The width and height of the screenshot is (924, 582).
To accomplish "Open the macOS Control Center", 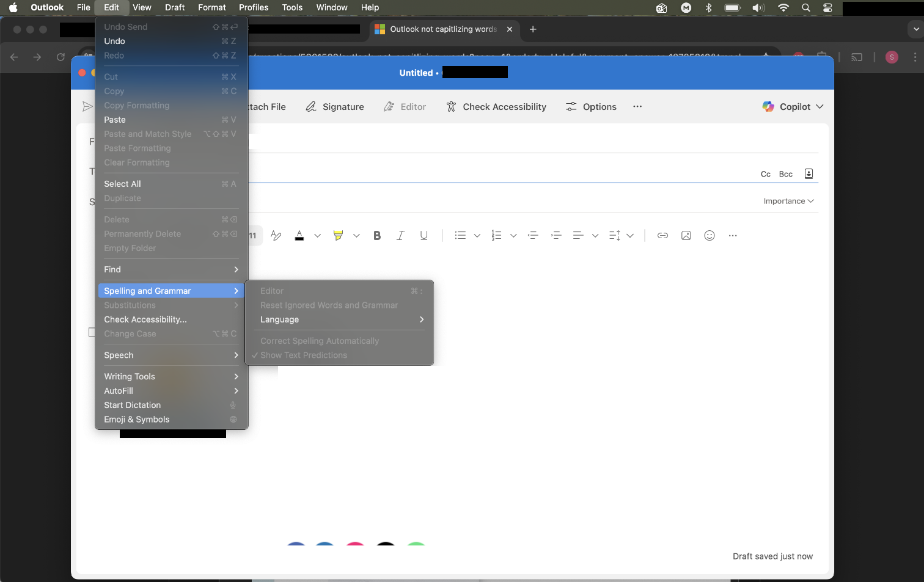I will coord(827,7).
